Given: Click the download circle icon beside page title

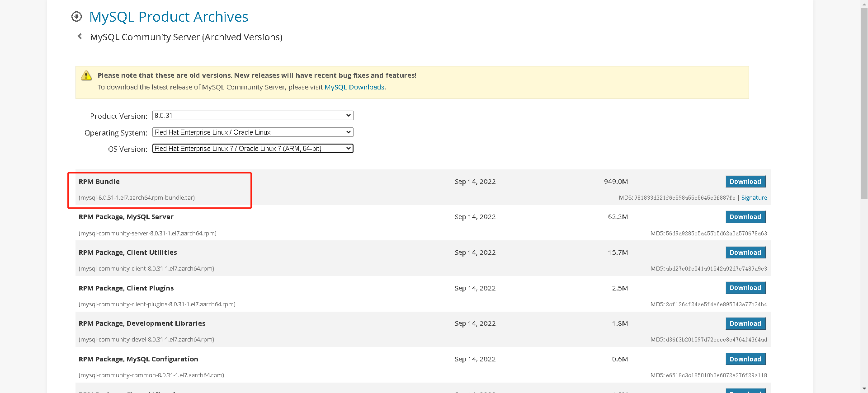Looking at the screenshot, I should 77,17.
